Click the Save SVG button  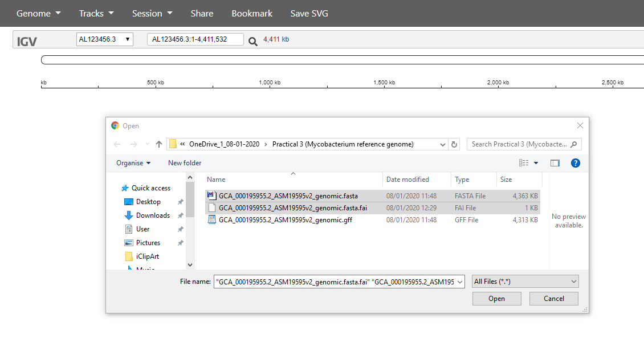click(x=309, y=13)
